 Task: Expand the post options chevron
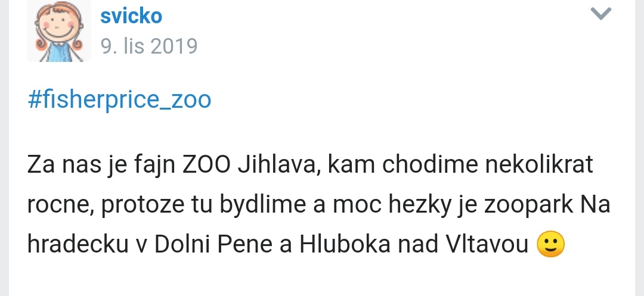601,14
